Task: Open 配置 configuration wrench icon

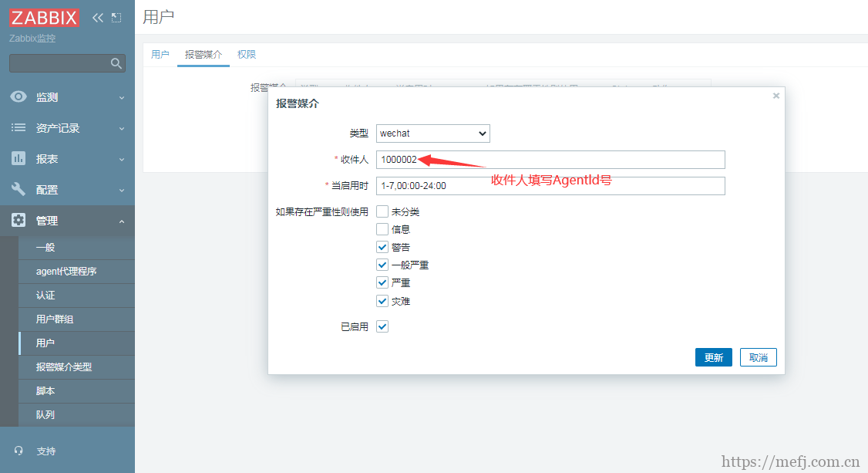Action: 19,190
